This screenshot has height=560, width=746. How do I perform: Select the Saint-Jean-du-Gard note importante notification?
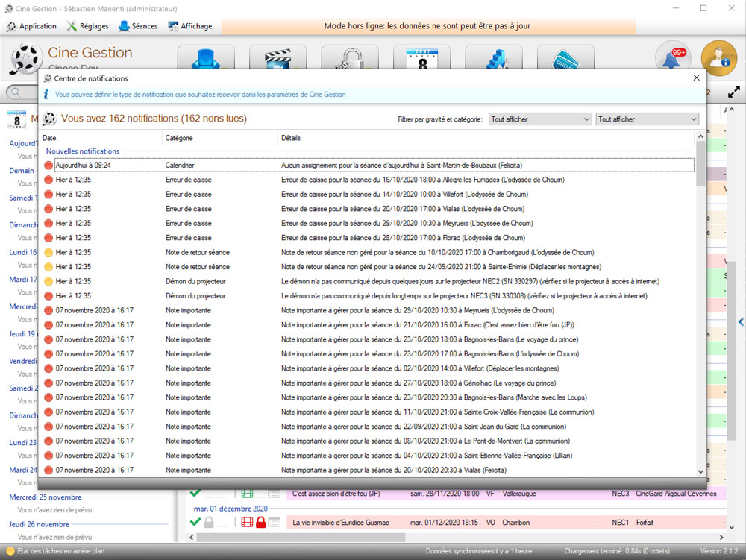click(369, 427)
